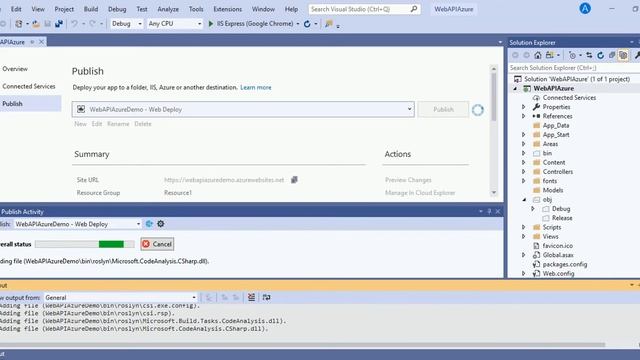This screenshot has width=640, height=360.
Task: Click the New profile link
Action: click(x=80, y=124)
